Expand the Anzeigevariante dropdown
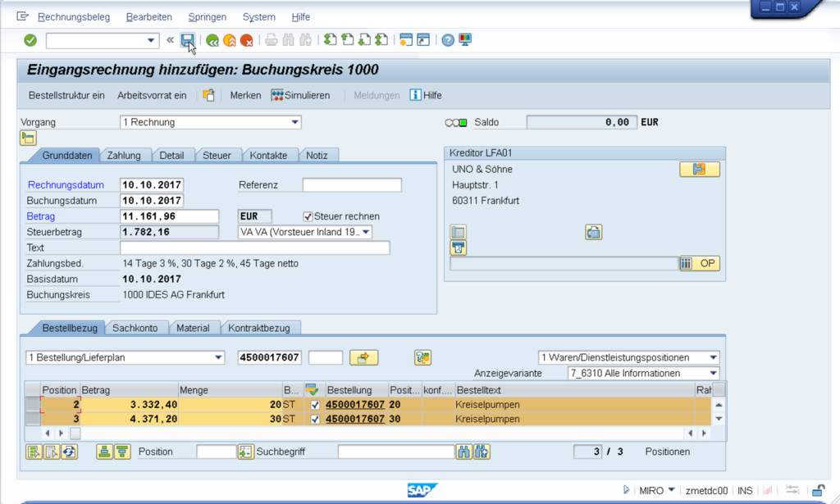840x504 pixels. point(712,374)
